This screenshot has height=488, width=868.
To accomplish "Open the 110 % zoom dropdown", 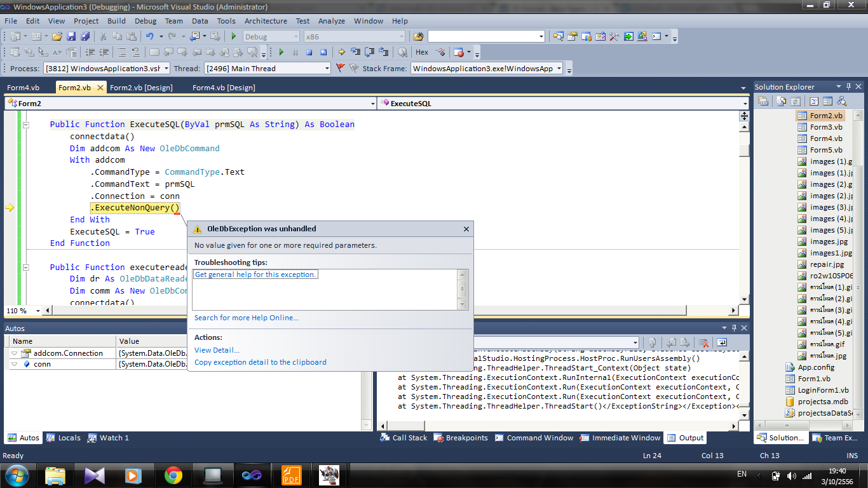I will 37,311.
